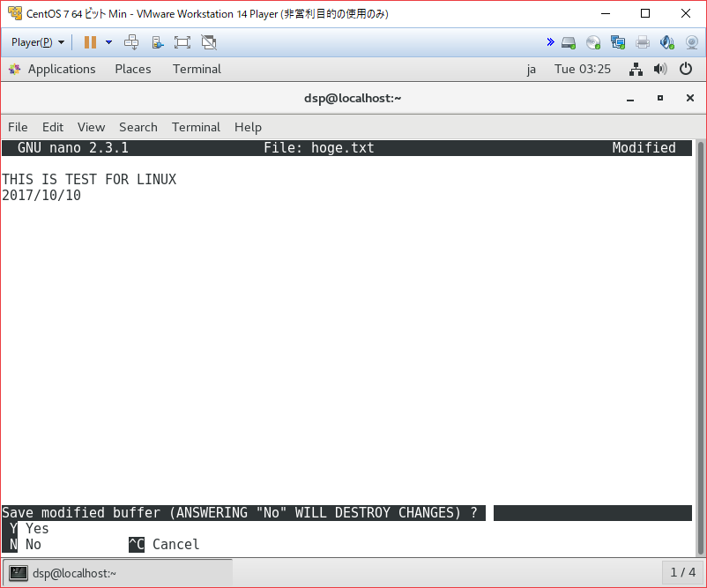
Task: Open the Terminal menu in menu bar
Action: pyautogui.click(x=196, y=127)
